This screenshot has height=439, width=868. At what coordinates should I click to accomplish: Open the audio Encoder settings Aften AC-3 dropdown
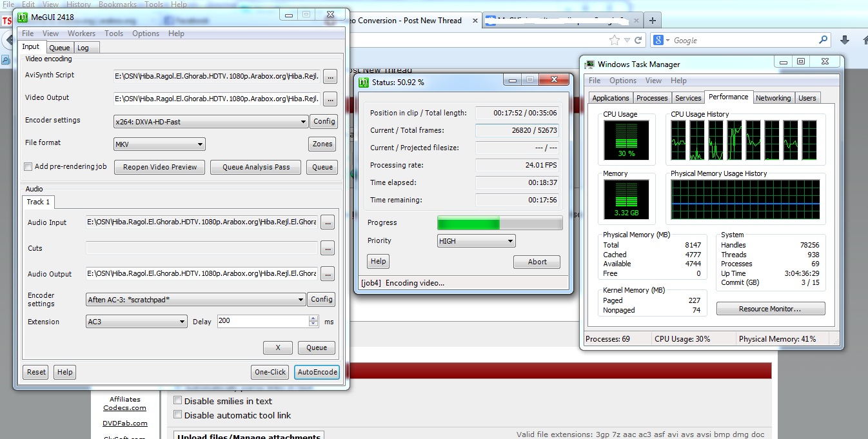click(196, 299)
